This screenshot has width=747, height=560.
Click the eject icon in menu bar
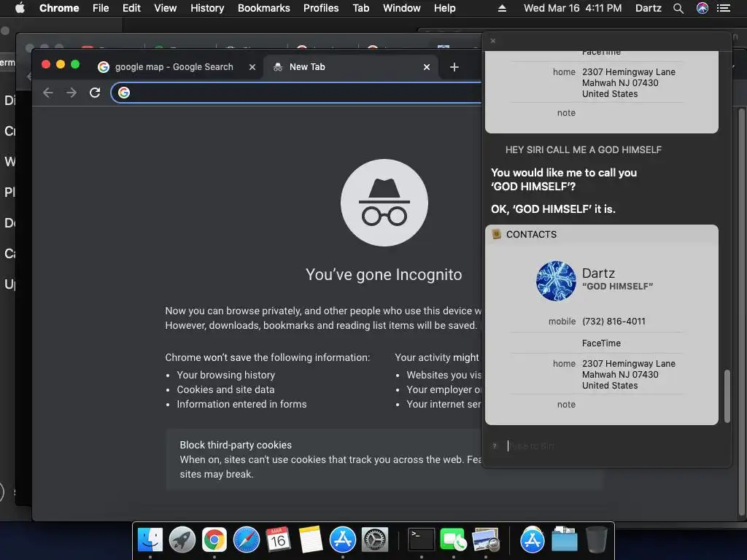coord(502,8)
